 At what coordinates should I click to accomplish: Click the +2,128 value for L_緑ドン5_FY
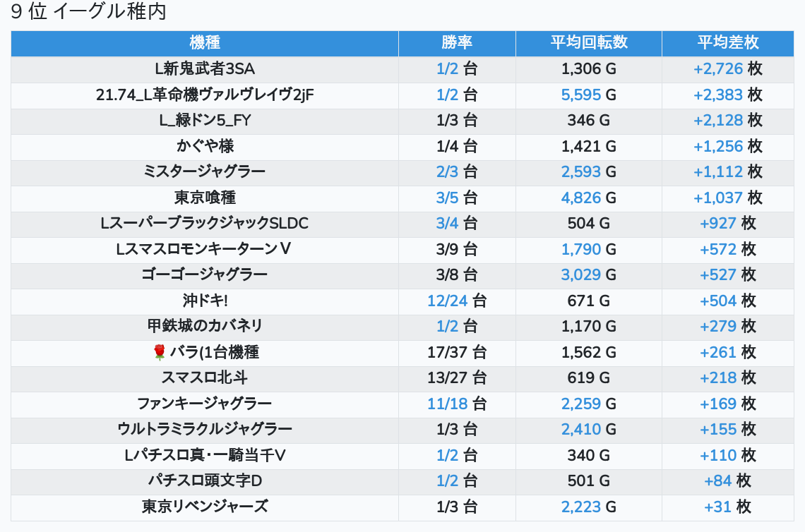(x=717, y=121)
